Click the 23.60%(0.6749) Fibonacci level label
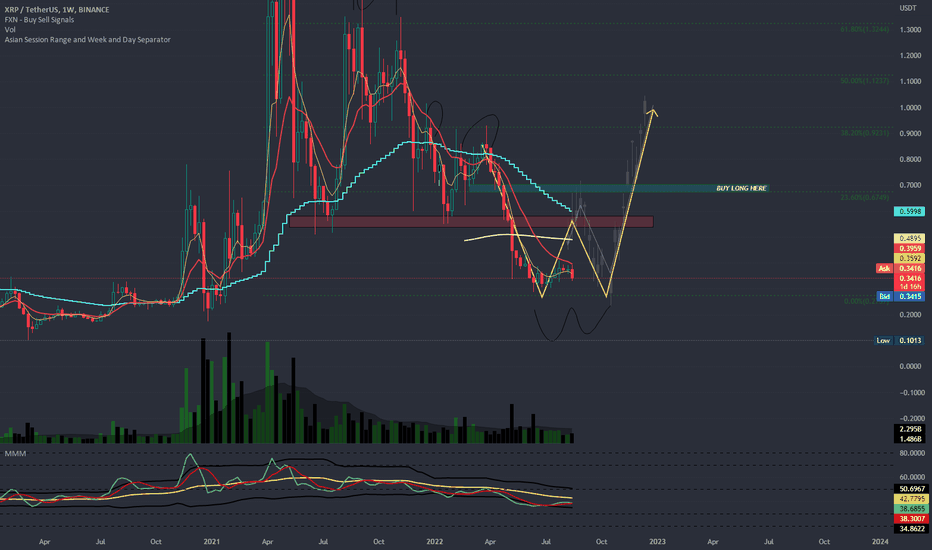 865,197
